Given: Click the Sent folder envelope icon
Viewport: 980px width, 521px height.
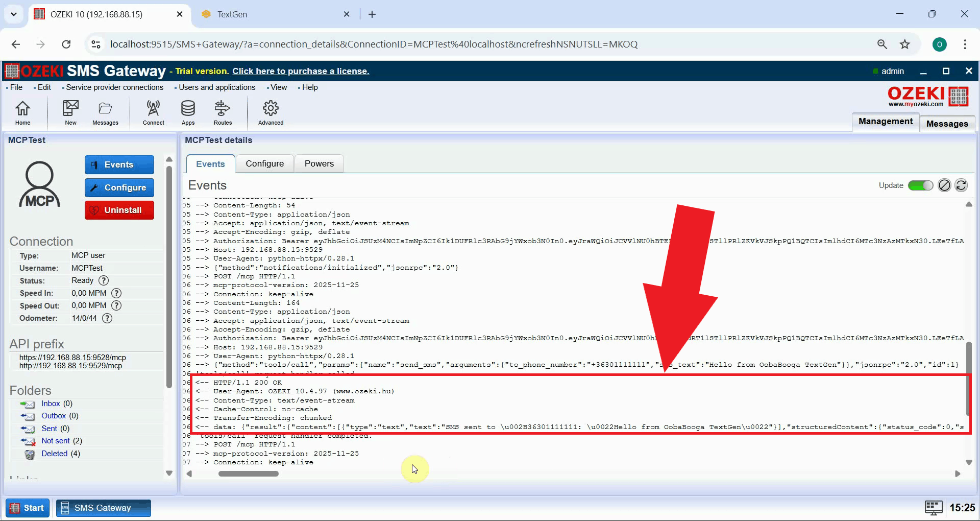Looking at the screenshot, I should 28,429.
